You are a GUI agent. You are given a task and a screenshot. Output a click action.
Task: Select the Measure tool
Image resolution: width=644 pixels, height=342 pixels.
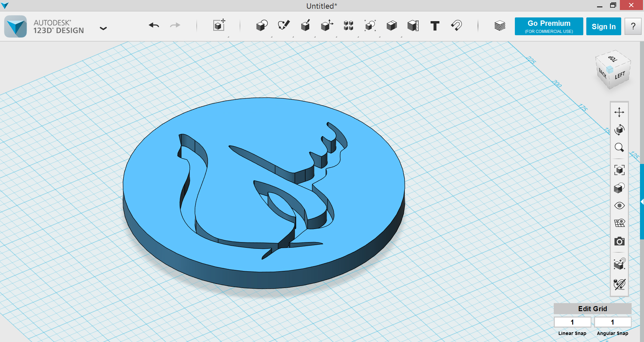pyautogui.click(x=413, y=25)
